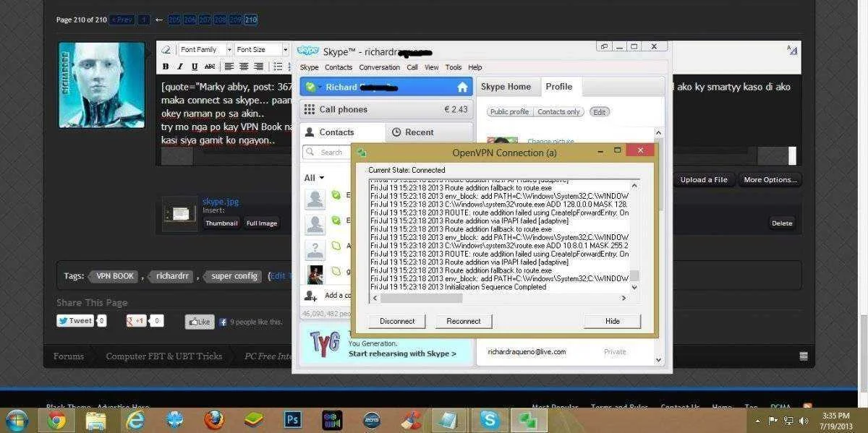
Task: Open the Contacts menu in Skype menu bar
Action: click(339, 67)
